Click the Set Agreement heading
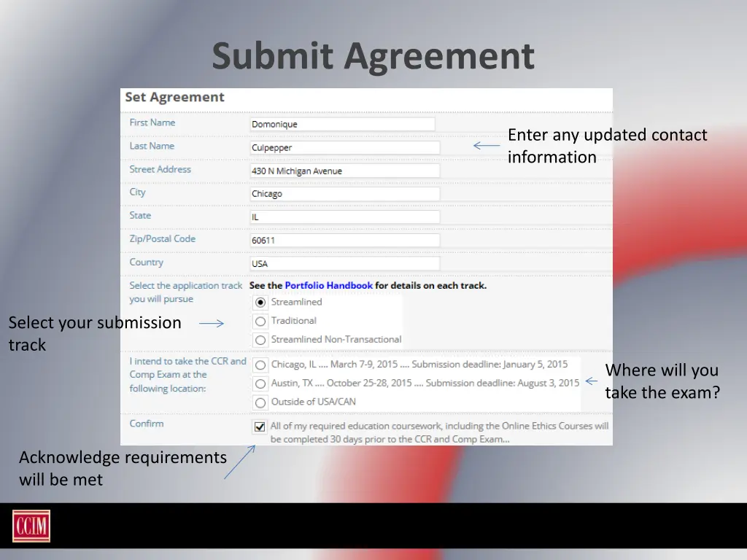Image resolution: width=747 pixels, height=560 pixels. click(174, 97)
